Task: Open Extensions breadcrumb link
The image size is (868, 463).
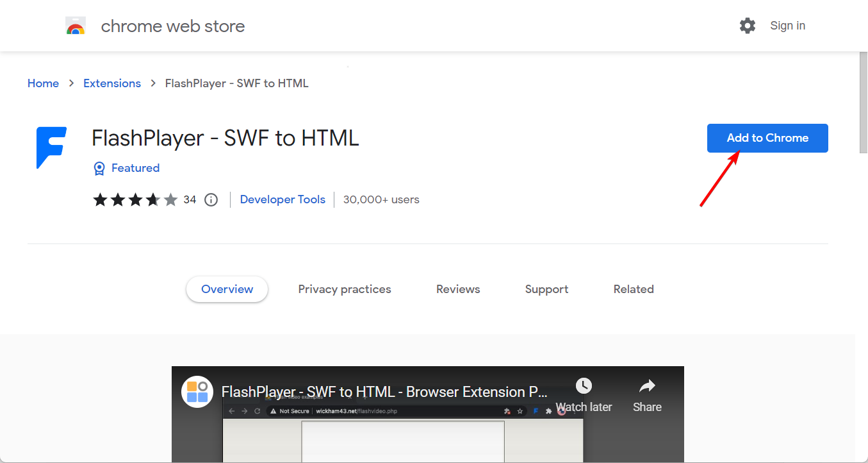Action: click(x=112, y=83)
